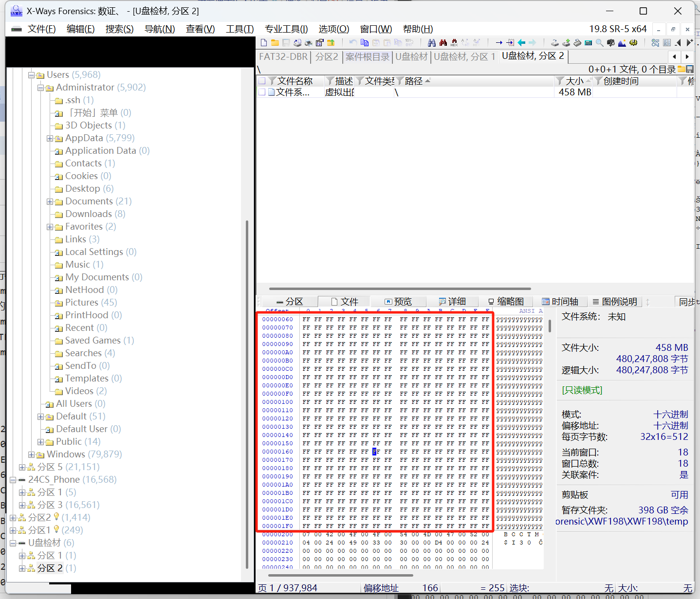This screenshot has height=599, width=700.
Task: Select the 详细 view mode button
Action: pos(452,302)
